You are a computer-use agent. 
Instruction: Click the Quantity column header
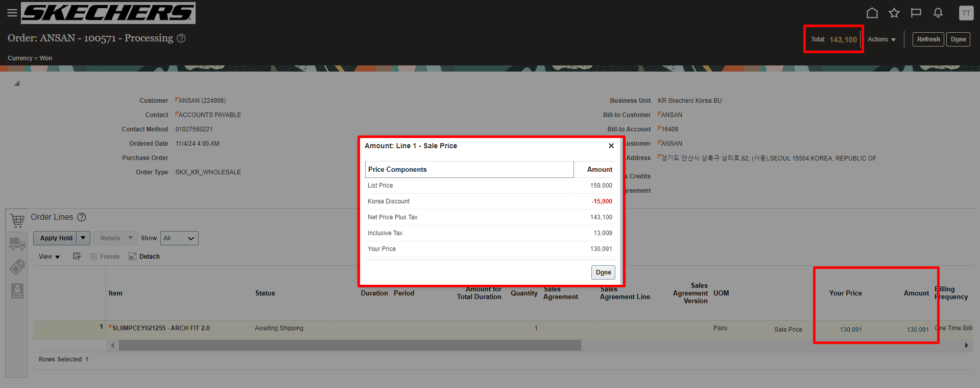pos(524,293)
